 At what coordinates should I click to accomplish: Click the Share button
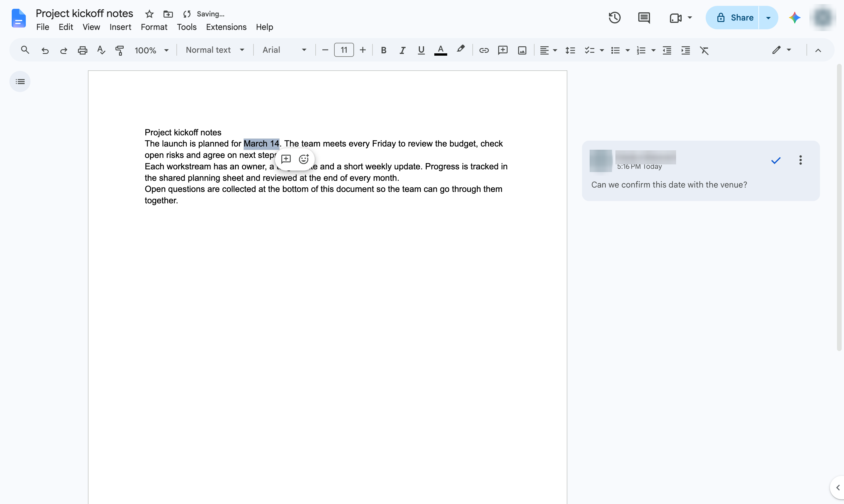point(732,18)
